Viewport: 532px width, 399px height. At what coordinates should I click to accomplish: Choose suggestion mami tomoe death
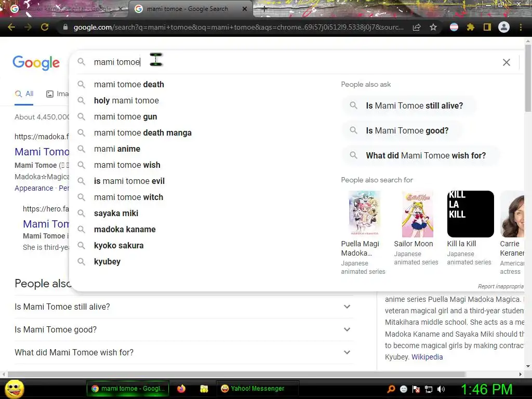pos(129,85)
